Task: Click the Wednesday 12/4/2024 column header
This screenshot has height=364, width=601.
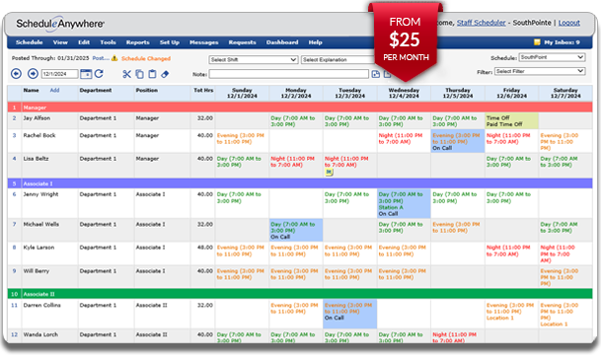Action: [404, 93]
